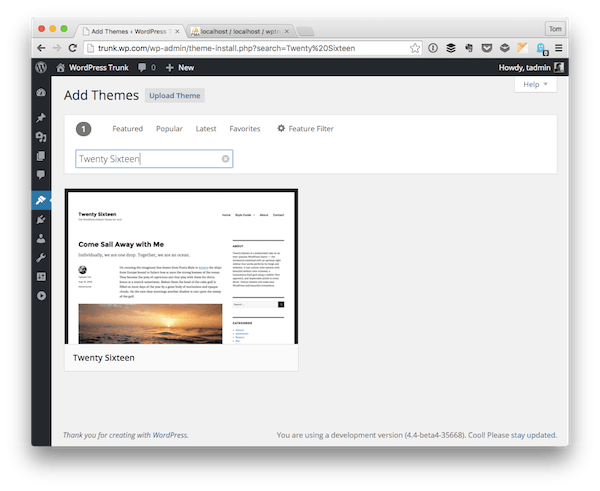
Task: Show Latest themes
Action: click(x=206, y=129)
